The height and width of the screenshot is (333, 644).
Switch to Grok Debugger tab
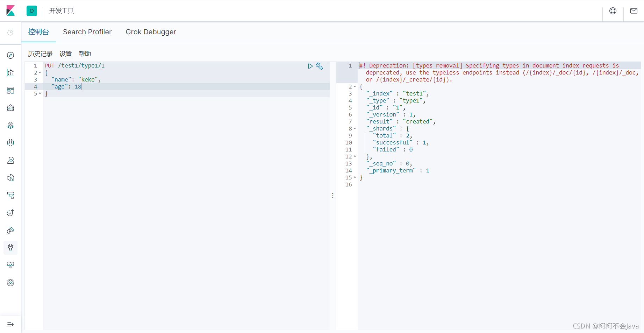151,32
